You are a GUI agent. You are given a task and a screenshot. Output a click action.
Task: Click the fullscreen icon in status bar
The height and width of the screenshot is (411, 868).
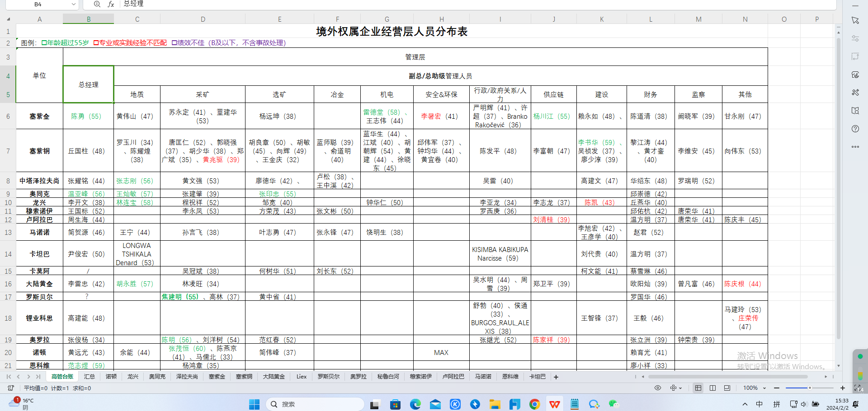(x=858, y=388)
